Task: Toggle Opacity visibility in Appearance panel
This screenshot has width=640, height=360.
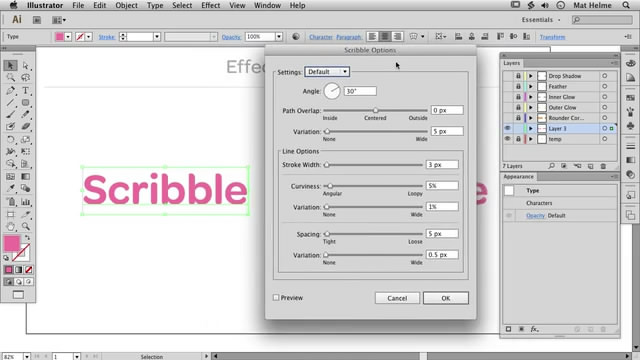Action: (509, 216)
